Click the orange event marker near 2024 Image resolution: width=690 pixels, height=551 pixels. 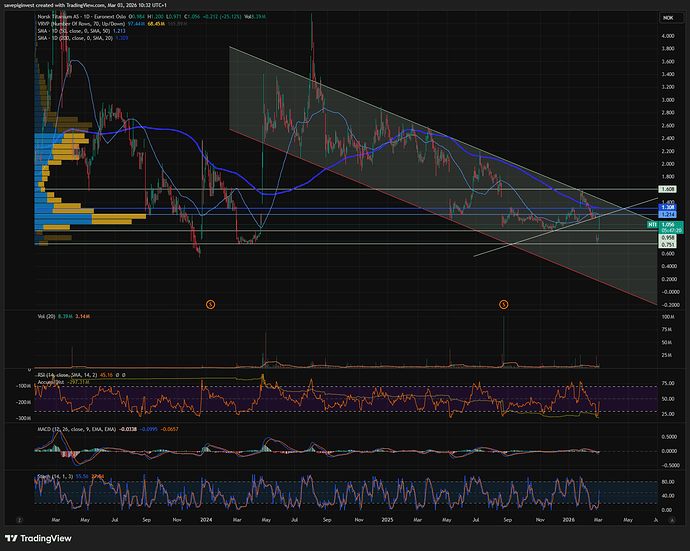tap(211, 303)
